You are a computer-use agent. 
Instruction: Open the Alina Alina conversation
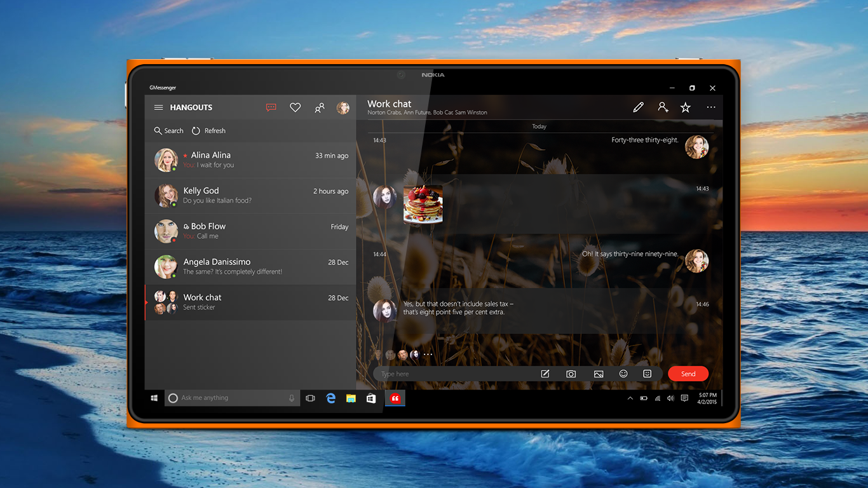[250, 160]
